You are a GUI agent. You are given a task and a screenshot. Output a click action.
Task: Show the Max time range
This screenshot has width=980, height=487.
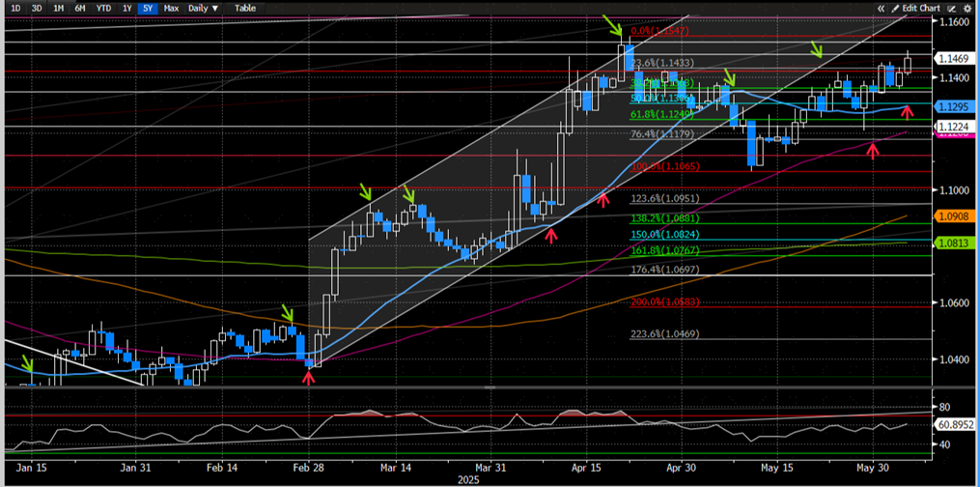(x=171, y=8)
